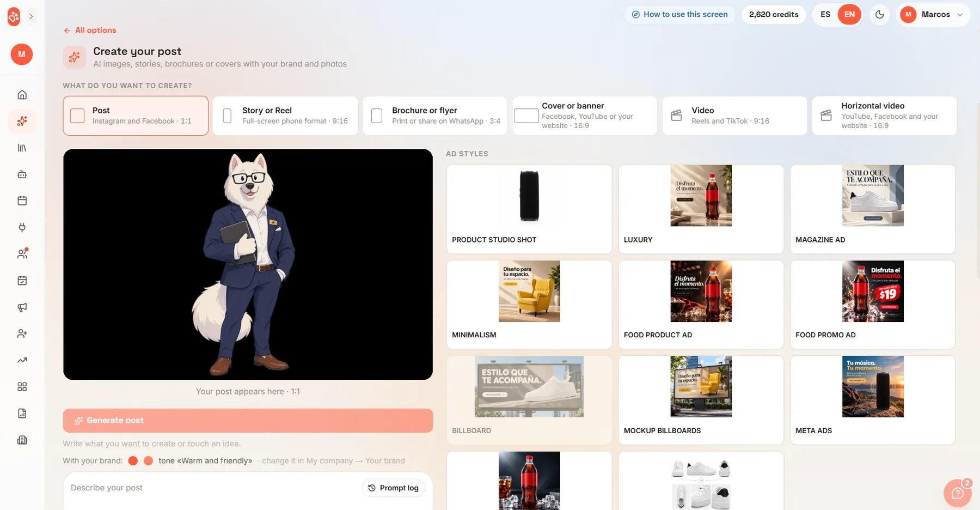Select the Brochure or flyer format option
980x510 pixels.
[x=435, y=116]
